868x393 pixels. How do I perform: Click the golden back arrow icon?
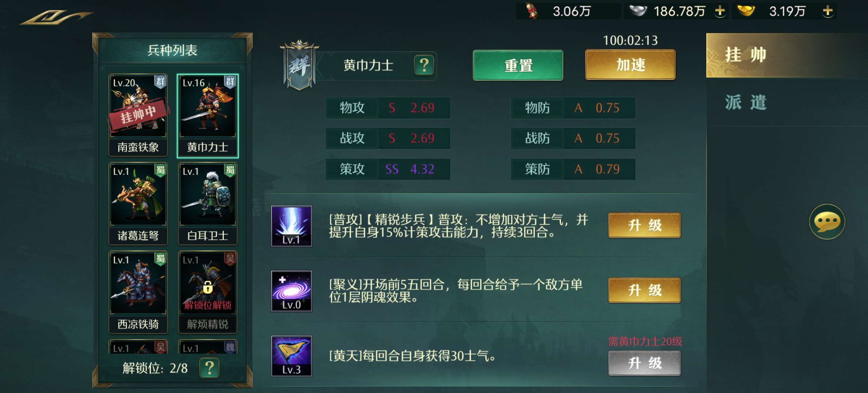pos(56,17)
